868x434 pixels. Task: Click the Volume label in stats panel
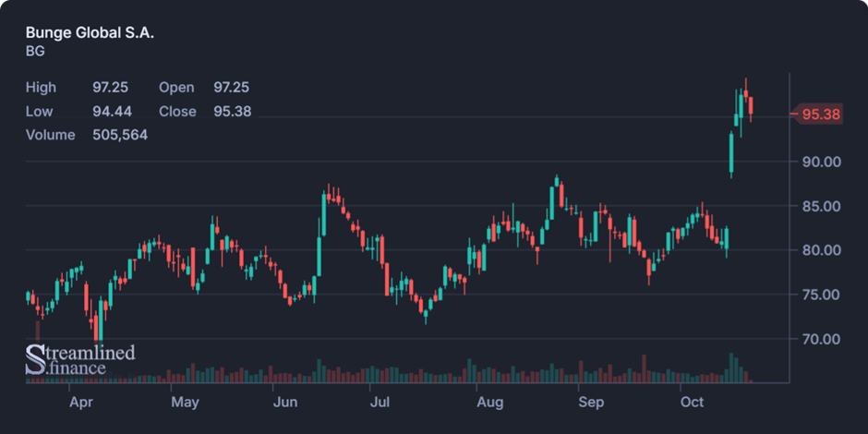(51, 135)
